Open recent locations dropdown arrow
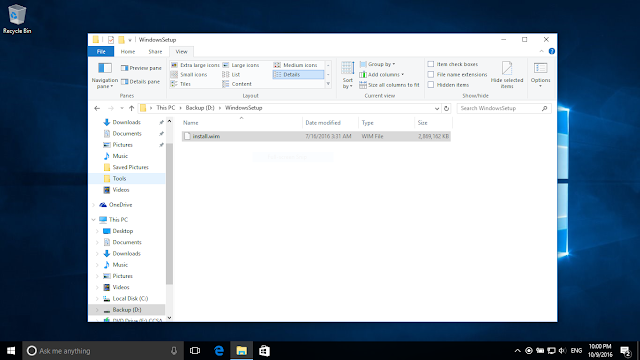 coord(122,108)
